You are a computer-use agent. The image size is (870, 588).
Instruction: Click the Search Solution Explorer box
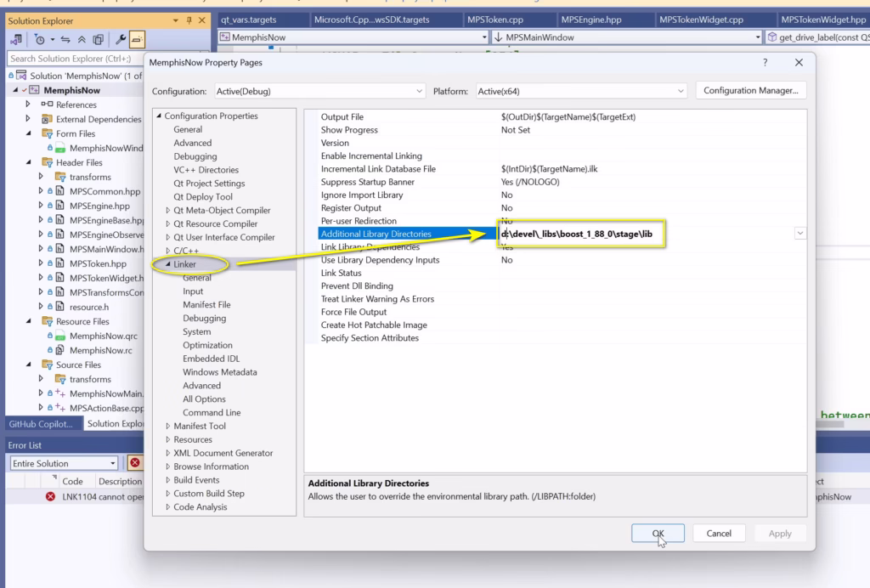pos(72,59)
